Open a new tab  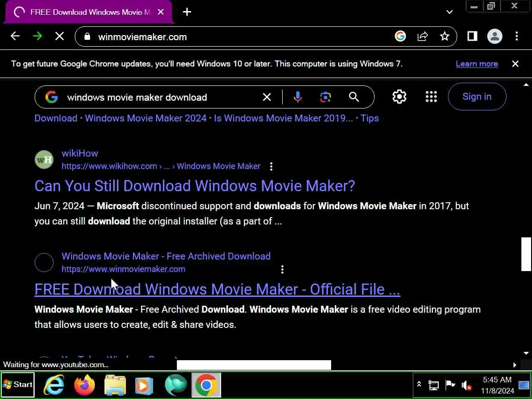click(x=187, y=12)
